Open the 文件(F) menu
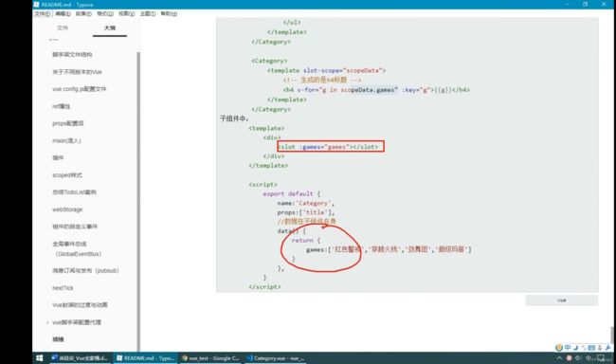616x364 pixels. pyautogui.click(x=42, y=14)
